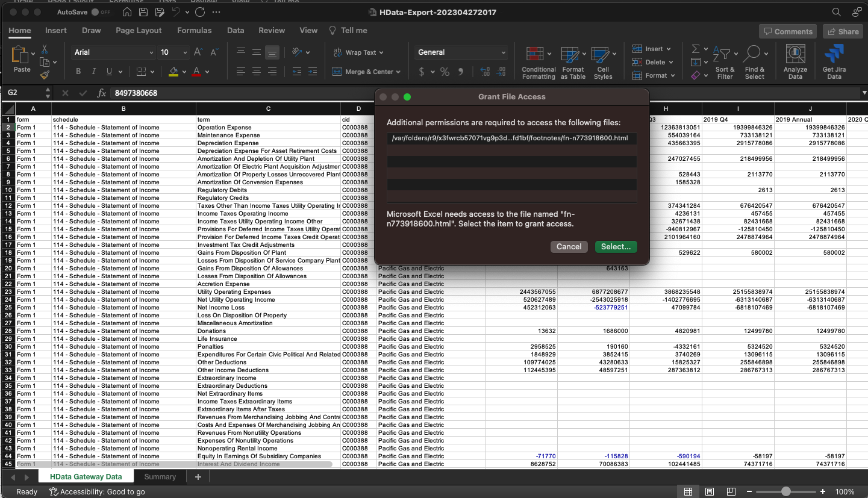Expand the Delete cells dropdown

671,63
